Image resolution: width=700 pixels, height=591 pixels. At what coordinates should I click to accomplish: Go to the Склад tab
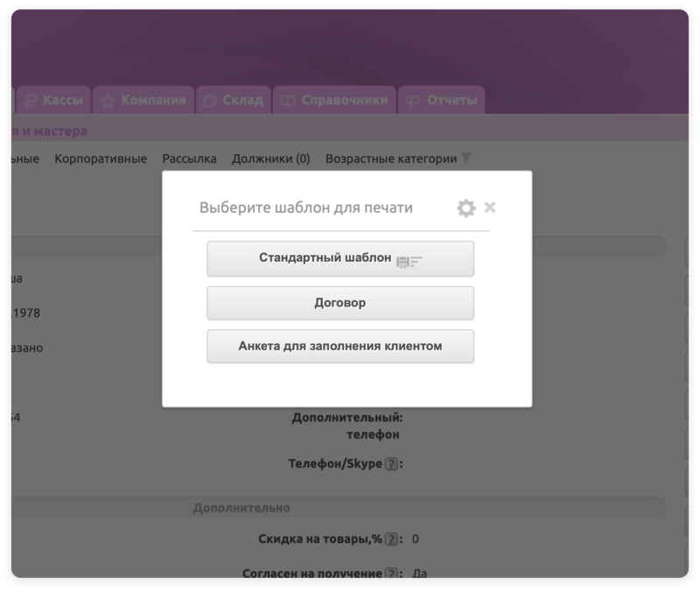(233, 100)
